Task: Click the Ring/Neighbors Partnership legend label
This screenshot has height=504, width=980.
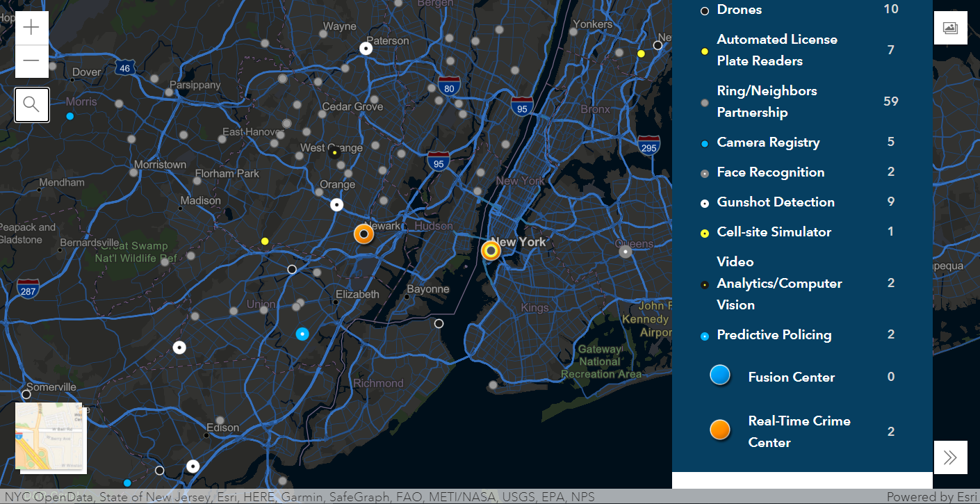Action: 767,101
